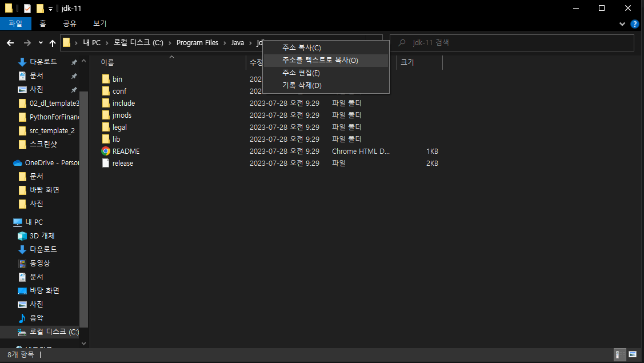Image resolution: width=644 pixels, height=363 pixels.
Task: Open 바탕 화면 under OneDrive
Action: coord(45,190)
